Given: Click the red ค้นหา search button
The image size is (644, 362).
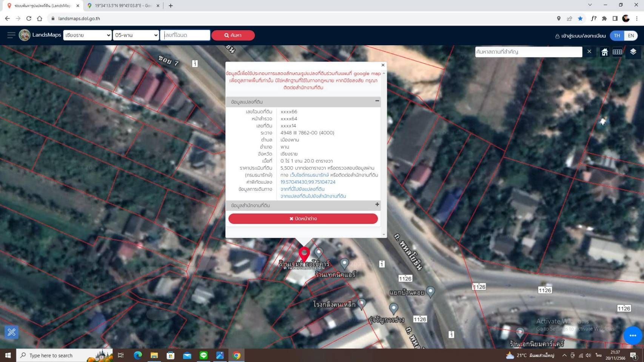Looking at the screenshot, I should coord(233,35).
